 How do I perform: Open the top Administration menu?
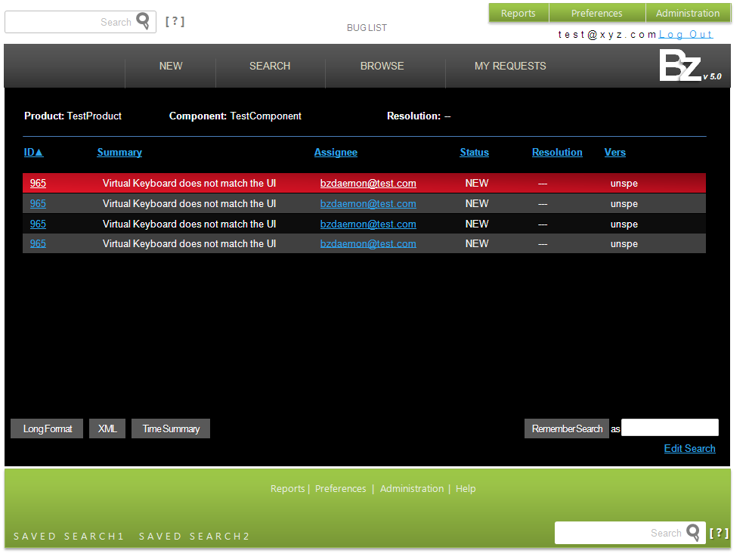coord(687,14)
